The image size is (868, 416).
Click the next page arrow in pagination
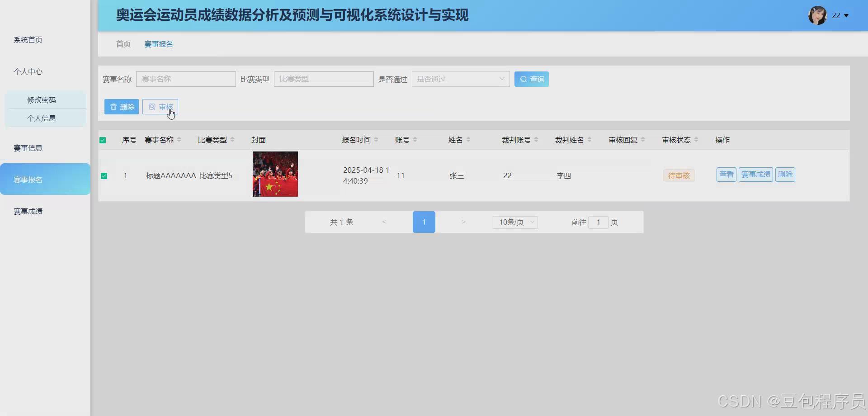(x=463, y=222)
